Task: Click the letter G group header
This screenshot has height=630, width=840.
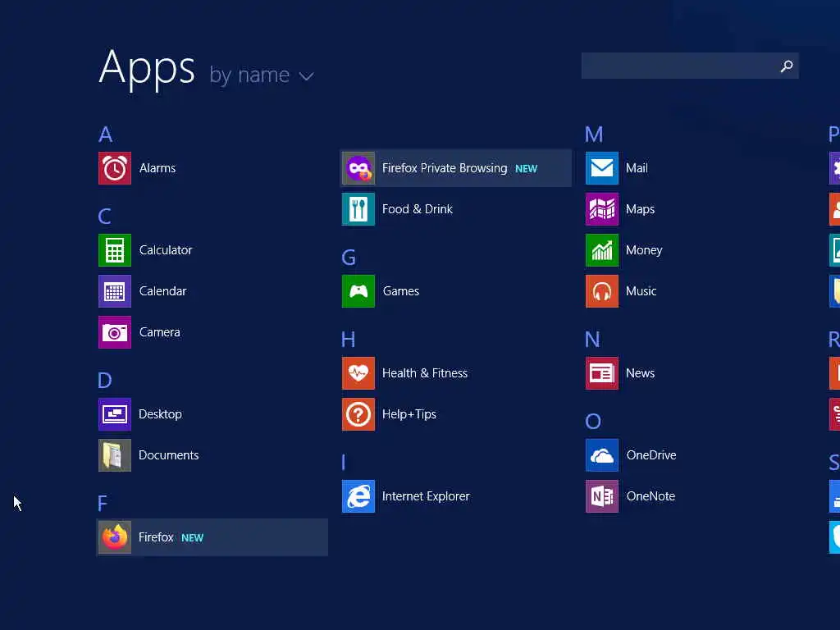Action: click(x=349, y=258)
